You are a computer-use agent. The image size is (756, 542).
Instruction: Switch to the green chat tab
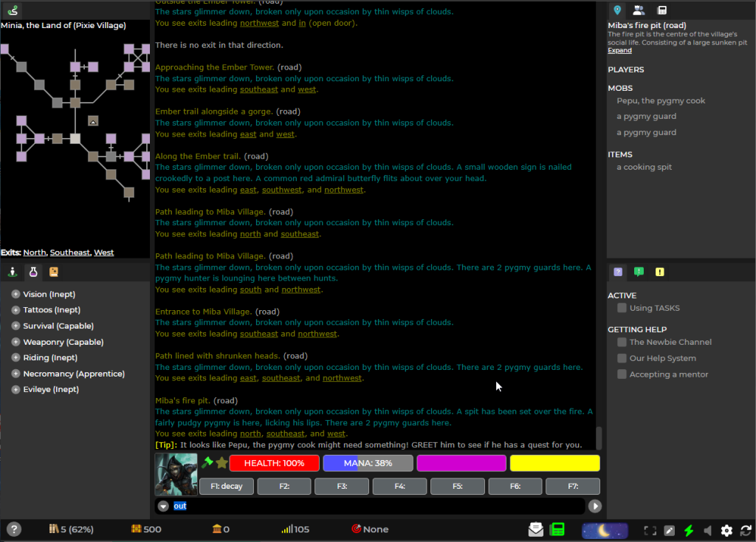point(639,272)
